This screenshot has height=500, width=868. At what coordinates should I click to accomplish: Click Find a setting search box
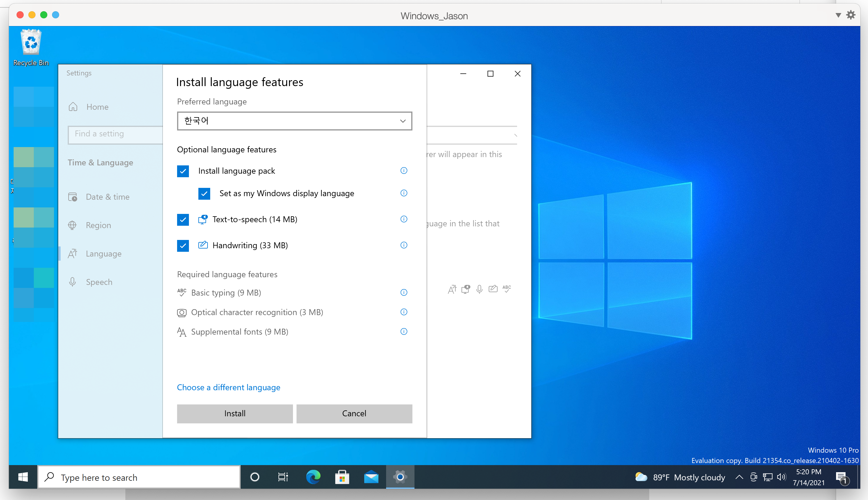[115, 134]
